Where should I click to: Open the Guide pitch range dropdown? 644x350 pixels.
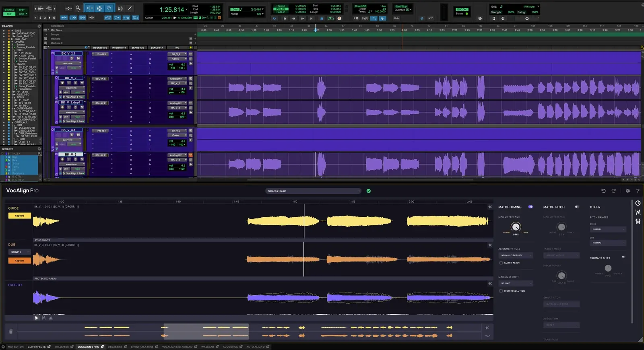point(608,229)
